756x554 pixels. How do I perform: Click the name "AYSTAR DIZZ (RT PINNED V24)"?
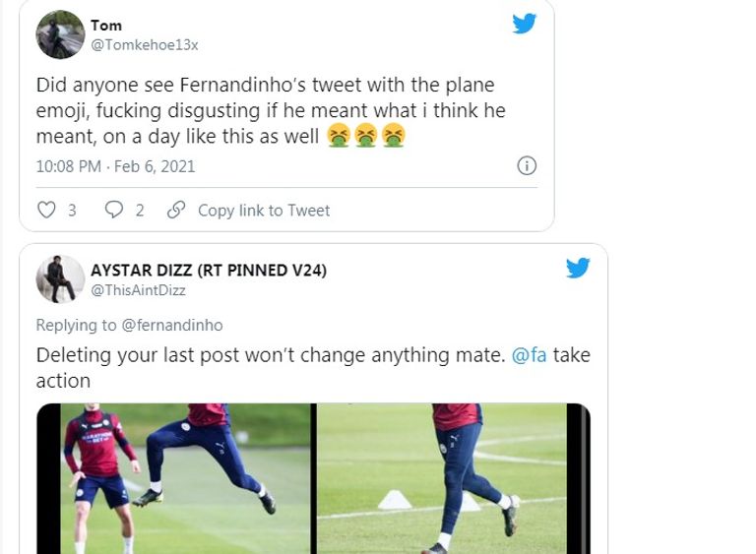coord(209,270)
